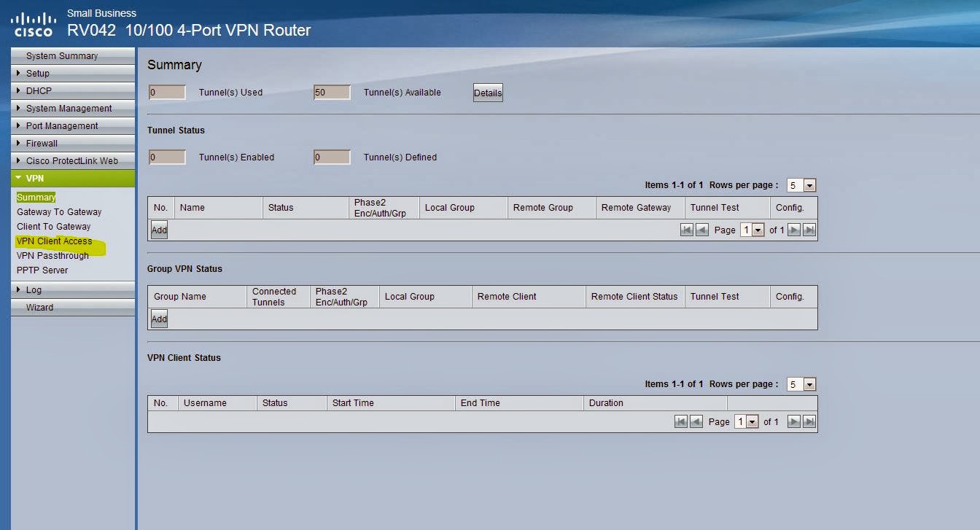The height and width of the screenshot is (530, 980).
Task: Jump to last page of the Tunnel Status table
Action: 809,230
